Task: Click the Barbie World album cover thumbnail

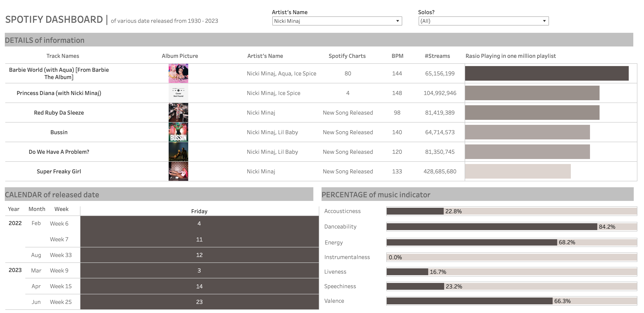Action: (x=178, y=73)
